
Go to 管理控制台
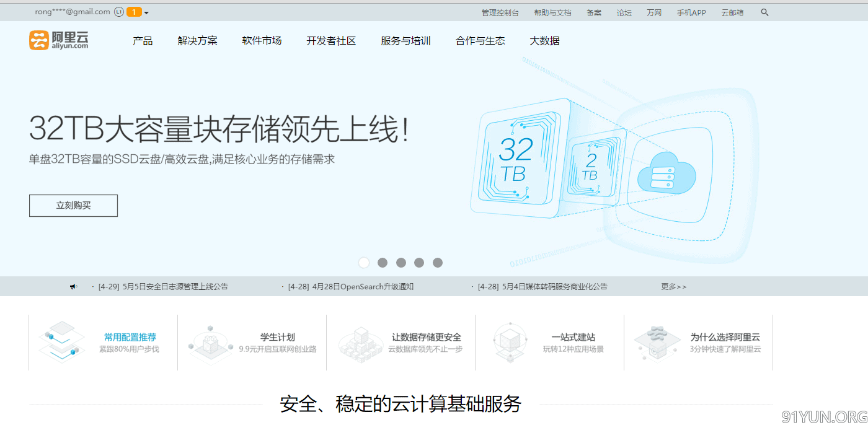point(500,12)
